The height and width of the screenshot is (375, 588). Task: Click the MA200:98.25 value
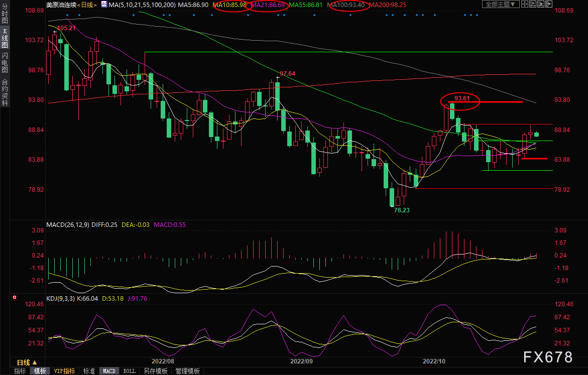click(x=388, y=5)
